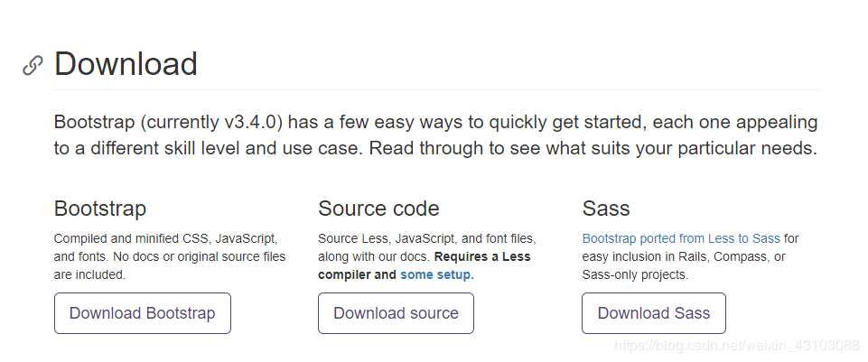The image size is (868, 362).
Task: Click the Sass column heading
Action: click(606, 209)
